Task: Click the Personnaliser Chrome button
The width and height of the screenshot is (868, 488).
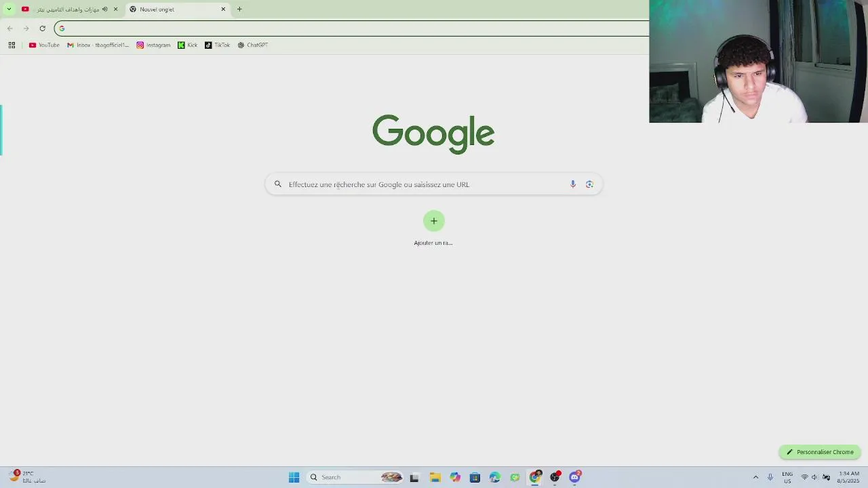Action: pos(820,452)
